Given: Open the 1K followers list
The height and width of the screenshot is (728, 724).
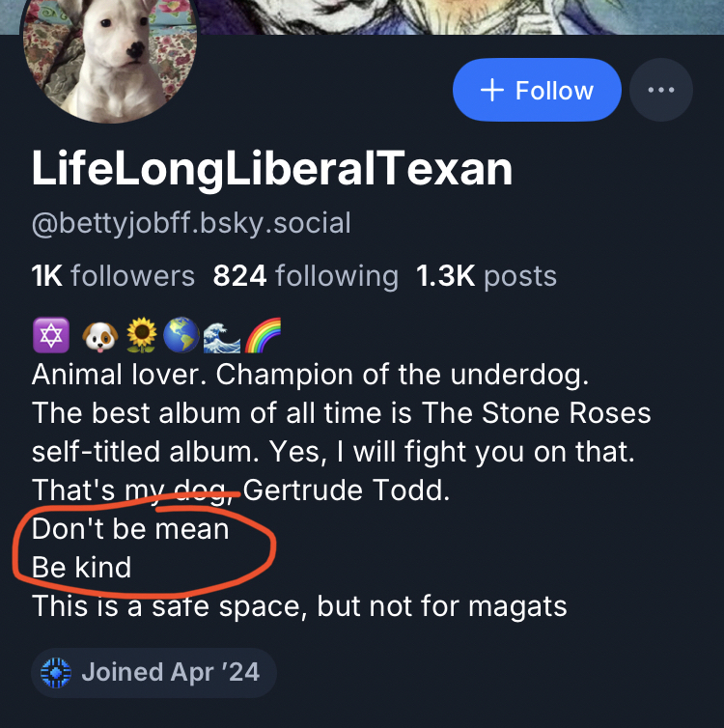Looking at the screenshot, I should 113,276.
